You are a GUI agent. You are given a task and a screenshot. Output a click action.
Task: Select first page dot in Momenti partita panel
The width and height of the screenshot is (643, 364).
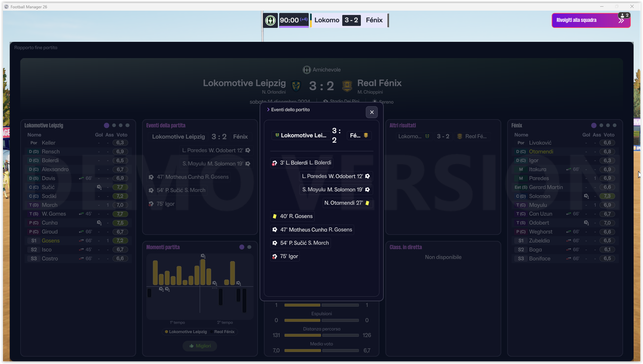pyautogui.click(x=242, y=247)
